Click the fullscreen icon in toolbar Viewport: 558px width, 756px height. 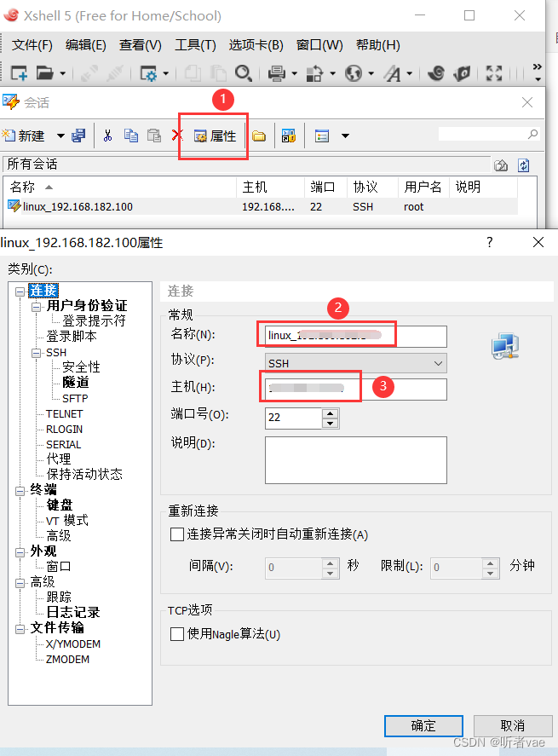coord(494,72)
